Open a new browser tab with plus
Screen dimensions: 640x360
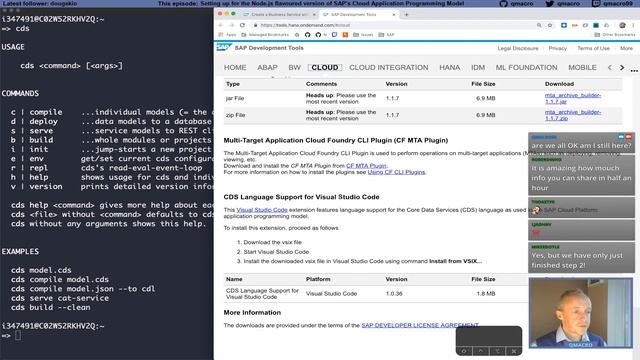pos(406,14)
